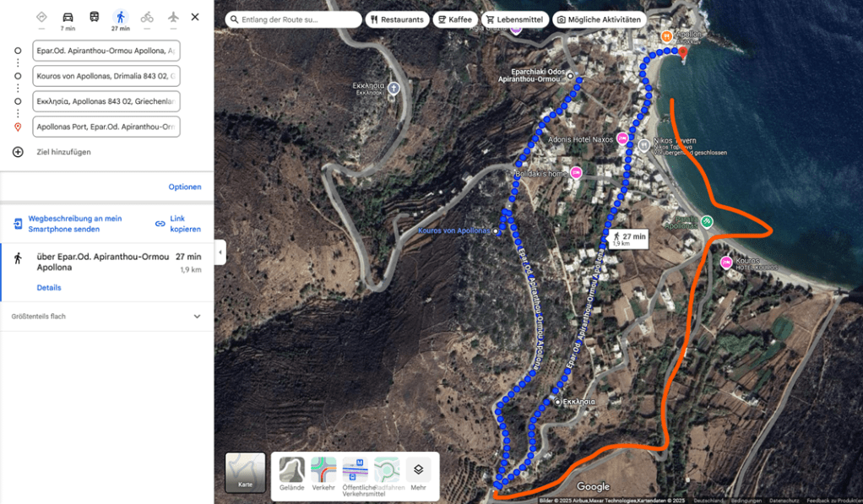Enable the Gelände terrain layer

pos(291,474)
